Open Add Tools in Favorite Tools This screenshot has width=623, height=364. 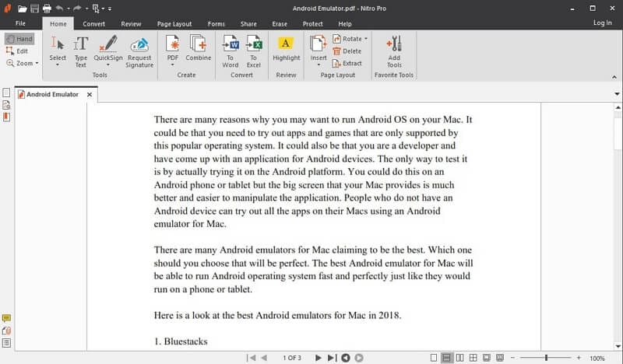(394, 51)
